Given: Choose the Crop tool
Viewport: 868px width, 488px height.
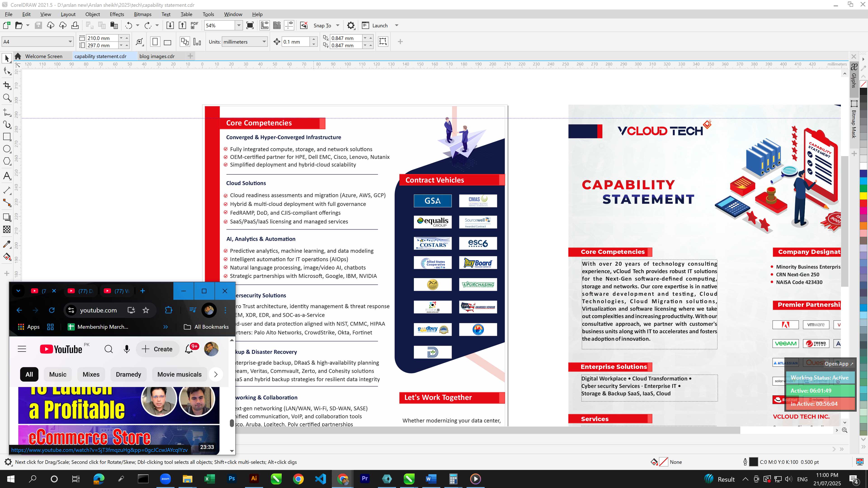Looking at the screenshot, I should tap(7, 85).
